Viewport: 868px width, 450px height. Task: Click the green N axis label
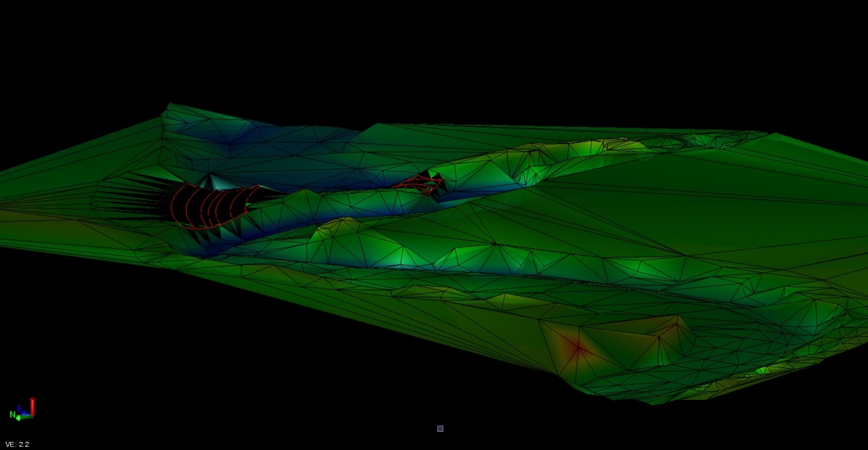(12, 414)
